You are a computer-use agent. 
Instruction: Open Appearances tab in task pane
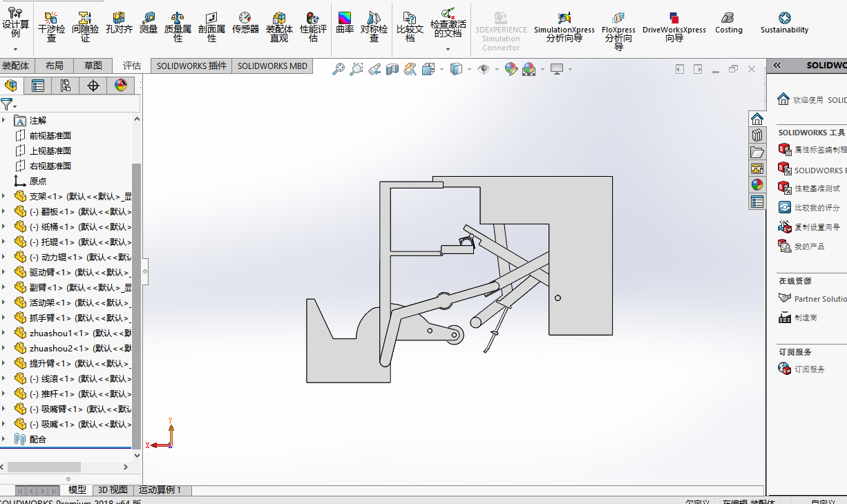[757, 185]
